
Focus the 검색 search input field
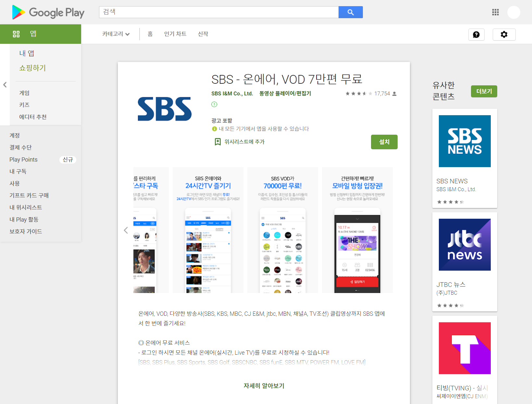click(x=219, y=12)
